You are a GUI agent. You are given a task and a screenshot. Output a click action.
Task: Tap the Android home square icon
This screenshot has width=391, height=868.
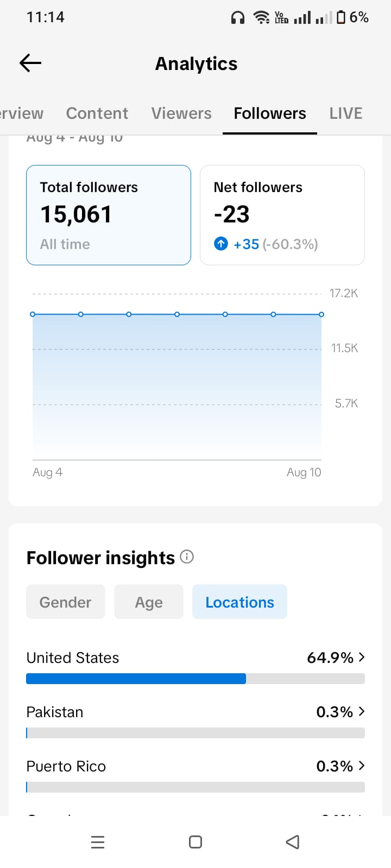tap(195, 842)
